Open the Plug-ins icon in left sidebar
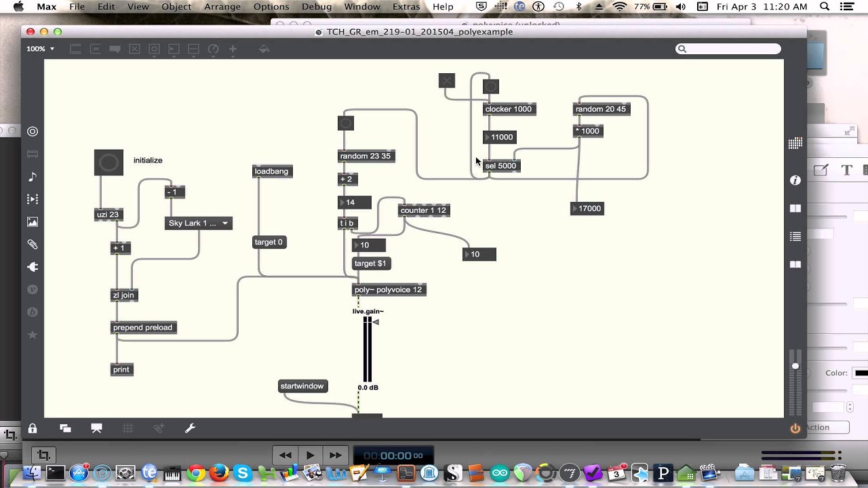Screen dimensions: 868x488 (33, 267)
